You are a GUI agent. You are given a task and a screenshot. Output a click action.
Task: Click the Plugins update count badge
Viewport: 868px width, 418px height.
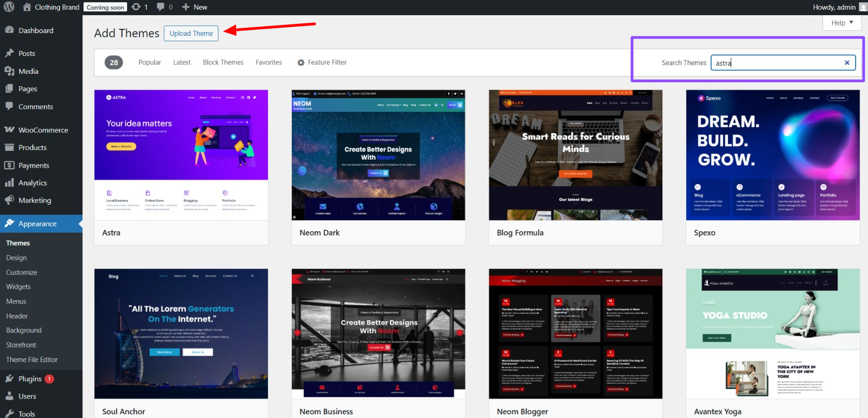point(49,379)
